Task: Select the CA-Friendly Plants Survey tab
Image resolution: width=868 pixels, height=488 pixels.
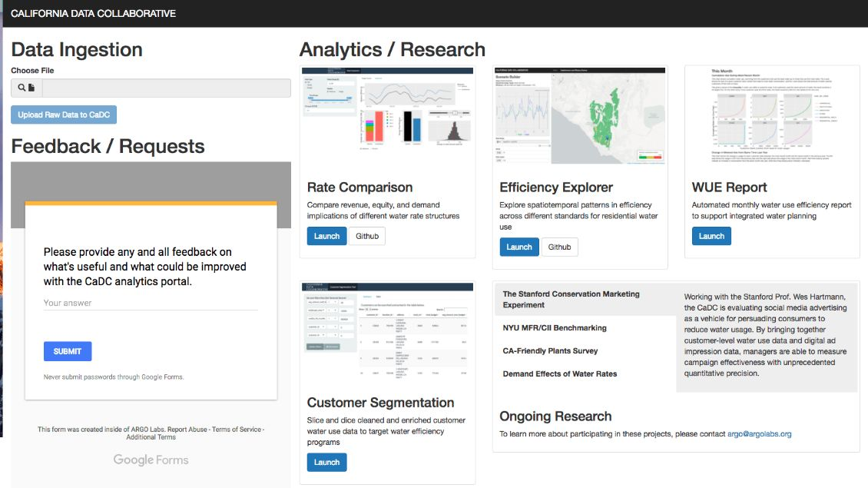Action: coord(550,351)
